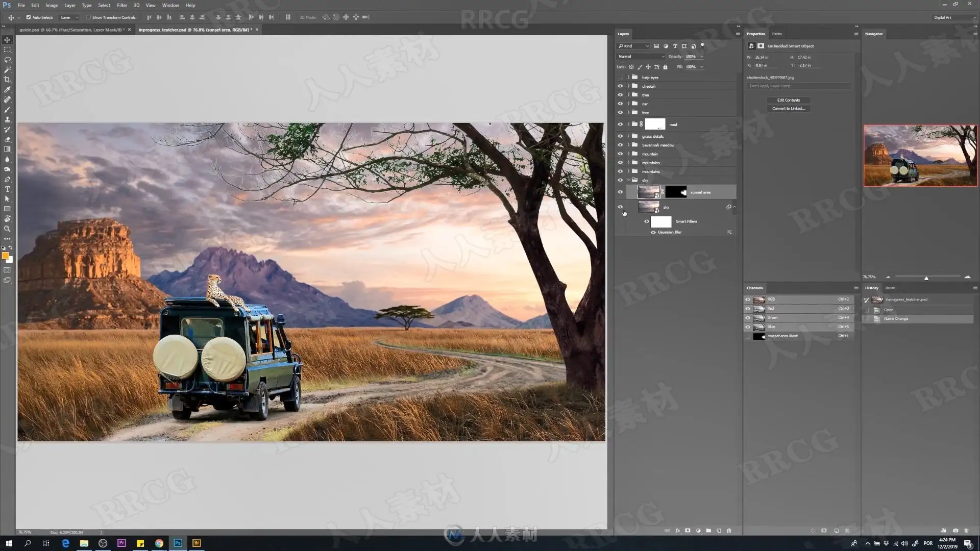The width and height of the screenshot is (980, 551).
Task: Select the Eyedropper tool
Action: click(x=7, y=90)
